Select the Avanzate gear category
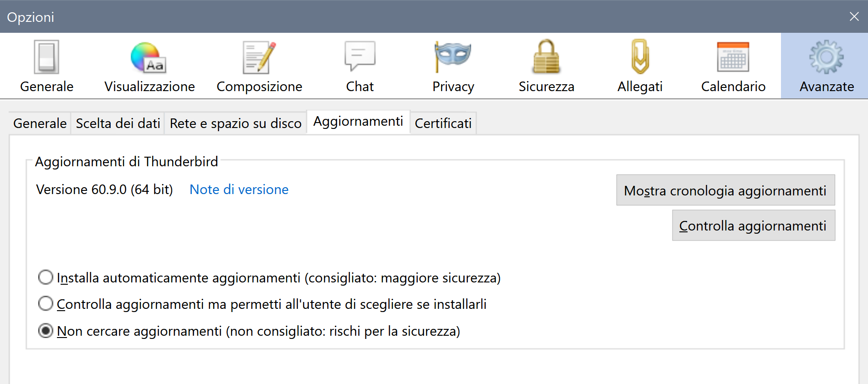 pos(827,66)
